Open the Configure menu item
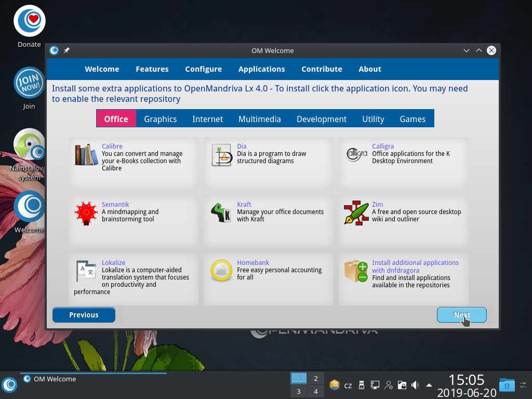The height and width of the screenshot is (399, 532). pyautogui.click(x=203, y=69)
